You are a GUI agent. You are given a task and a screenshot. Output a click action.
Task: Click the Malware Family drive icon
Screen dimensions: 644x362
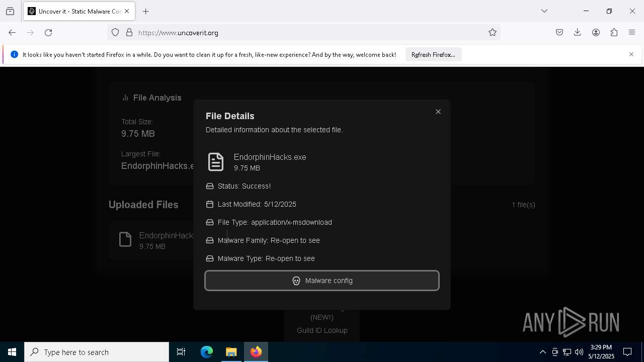[210, 240]
